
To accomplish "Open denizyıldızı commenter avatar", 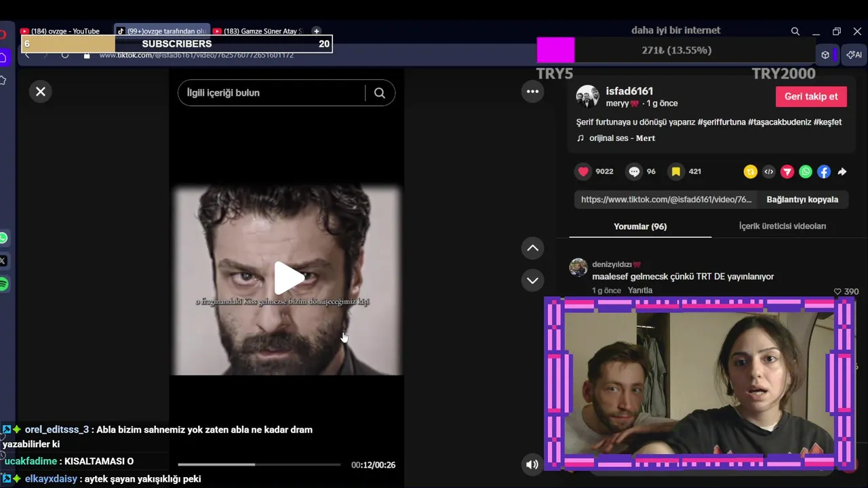I will click(x=578, y=268).
